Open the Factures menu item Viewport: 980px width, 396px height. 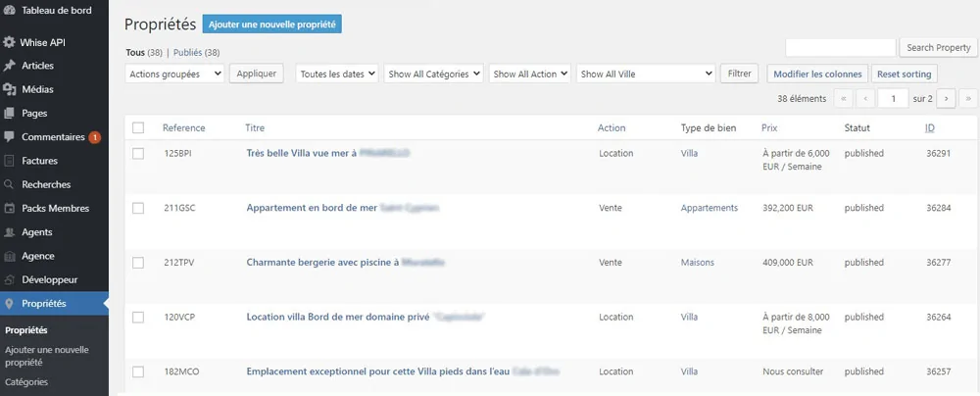point(39,161)
